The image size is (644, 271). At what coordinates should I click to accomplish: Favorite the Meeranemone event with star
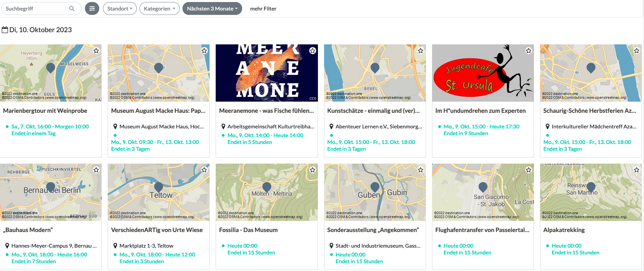[312, 50]
